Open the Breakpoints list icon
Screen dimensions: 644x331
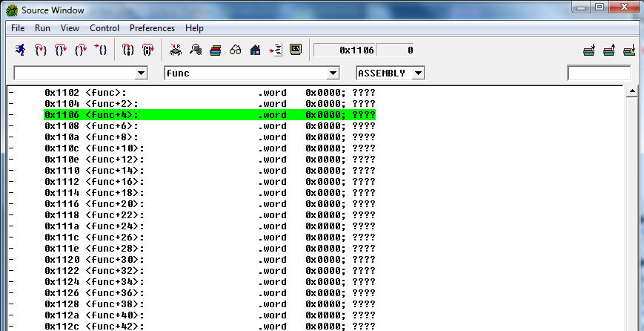click(276, 50)
